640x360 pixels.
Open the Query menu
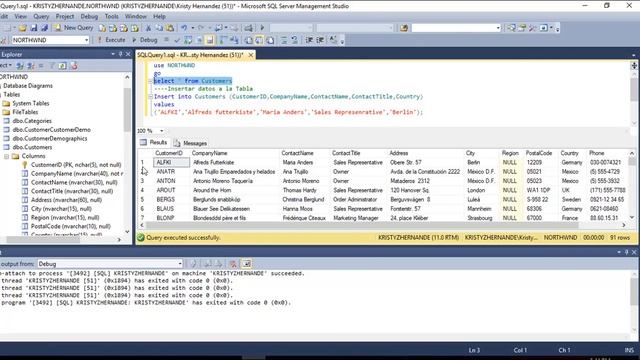tap(41, 16)
